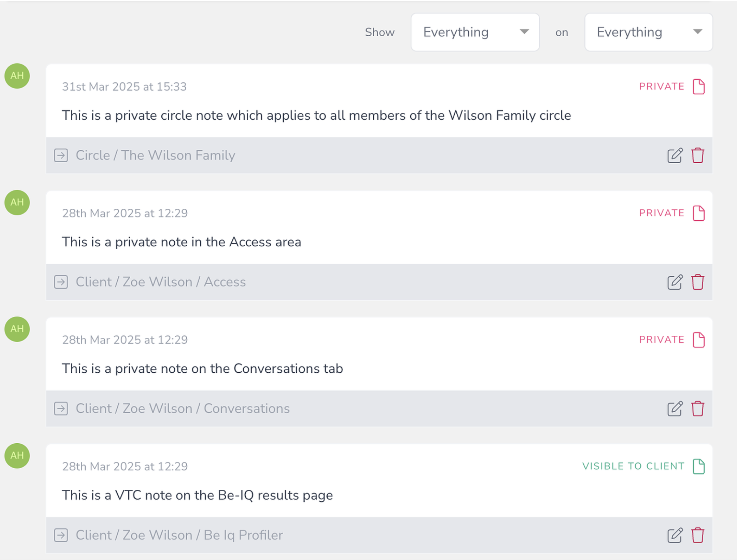
Task: Go to Client / Zoe Wilson / Access
Action: (x=161, y=282)
